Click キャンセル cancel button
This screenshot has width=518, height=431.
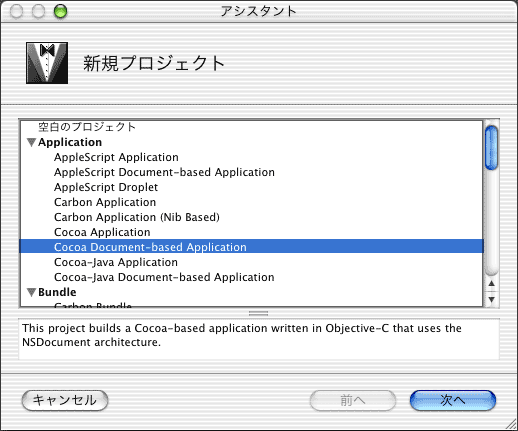pyautogui.click(x=65, y=400)
